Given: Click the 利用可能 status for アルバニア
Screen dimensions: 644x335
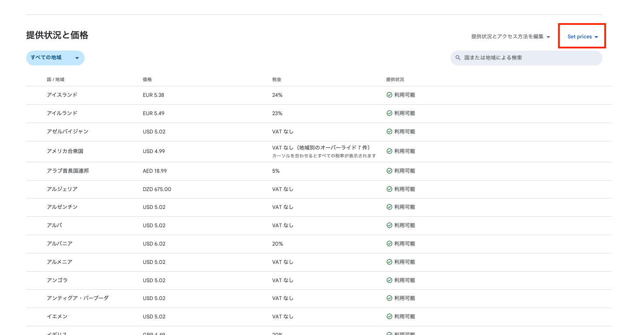Looking at the screenshot, I should click(x=404, y=244).
